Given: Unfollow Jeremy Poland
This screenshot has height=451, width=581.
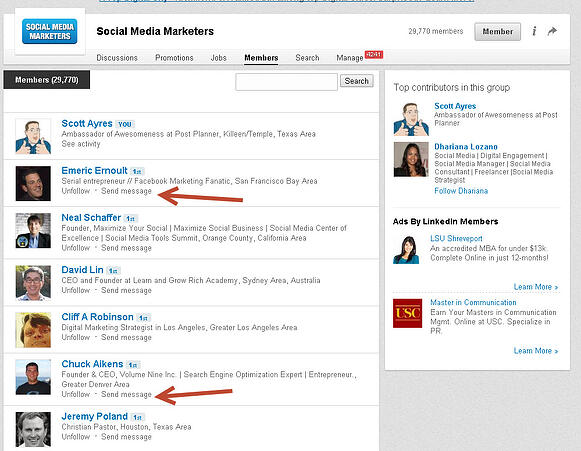Looking at the screenshot, I should coord(76,437).
